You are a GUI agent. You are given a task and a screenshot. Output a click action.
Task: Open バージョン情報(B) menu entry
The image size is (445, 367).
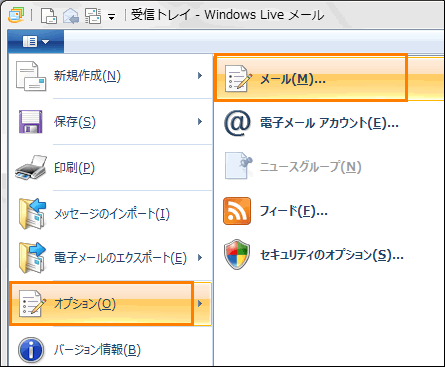110,350
